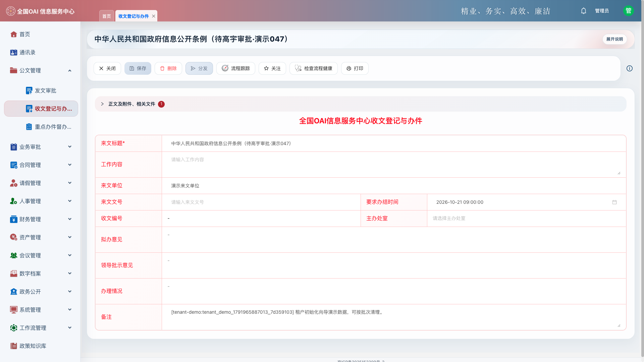Open 流程跟踪 process tracking
The width and height of the screenshot is (644, 362).
coord(236,68)
